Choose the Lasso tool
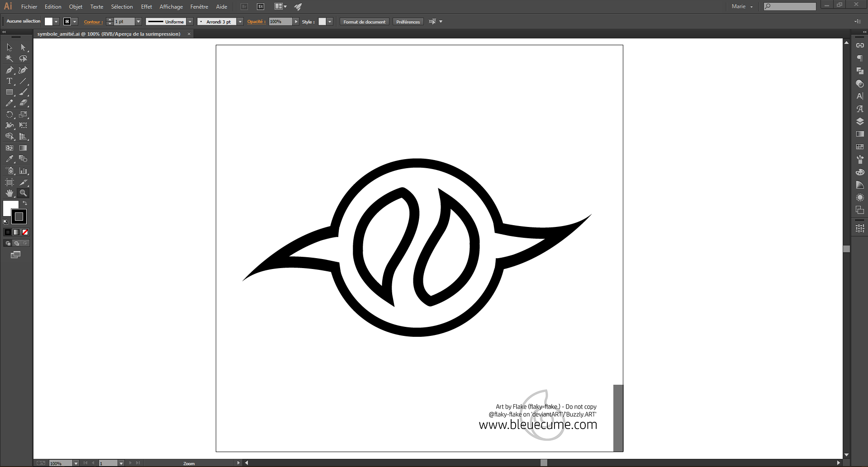The height and width of the screenshot is (467, 868). pos(23,58)
